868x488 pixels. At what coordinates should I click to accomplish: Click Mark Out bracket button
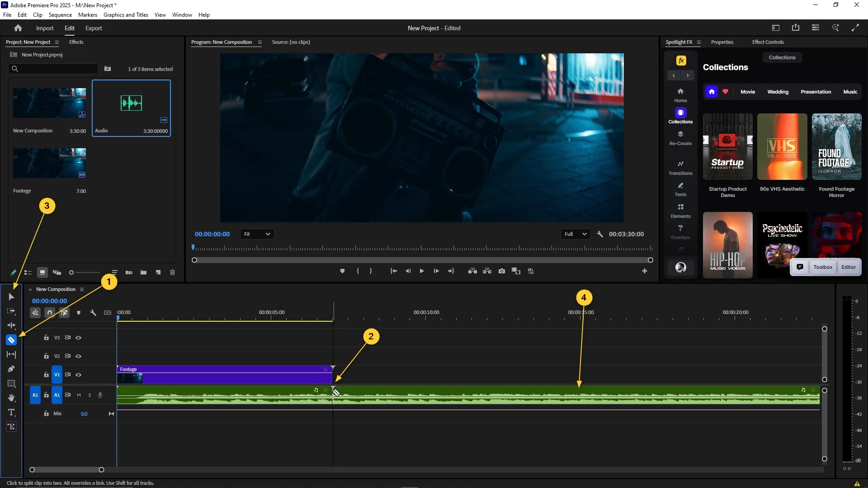[371, 271]
